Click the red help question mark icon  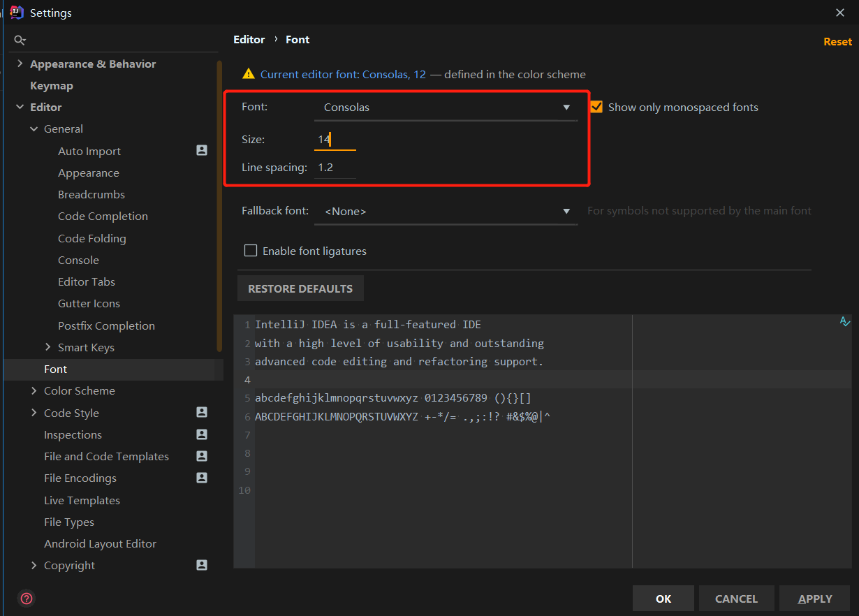point(27,599)
